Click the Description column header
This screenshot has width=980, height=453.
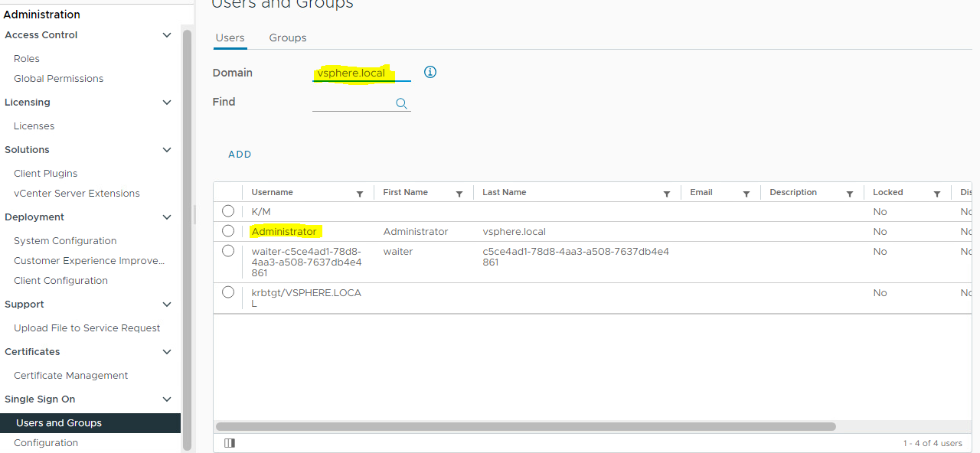pyautogui.click(x=793, y=193)
